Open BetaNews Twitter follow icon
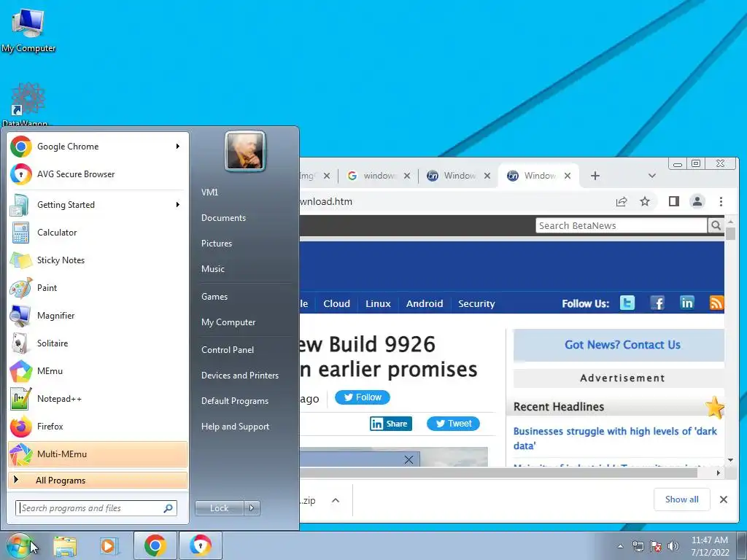Image resolution: width=747 pixels, height=560 pixels. click(627, 303)
